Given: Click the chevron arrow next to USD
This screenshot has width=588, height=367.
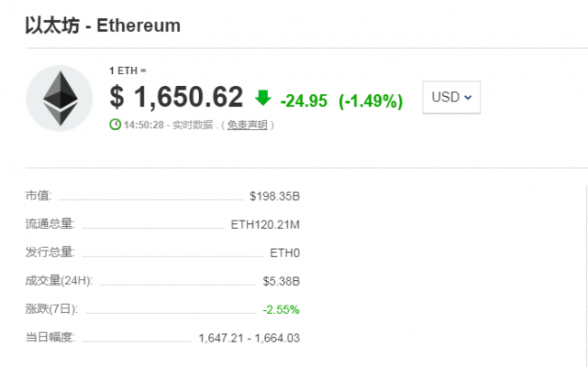Looking at the screenshot, I should [x=468, y=98].
